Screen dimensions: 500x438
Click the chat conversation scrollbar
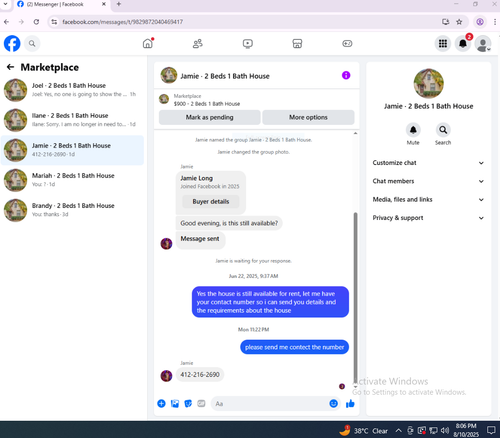point(355,297)
